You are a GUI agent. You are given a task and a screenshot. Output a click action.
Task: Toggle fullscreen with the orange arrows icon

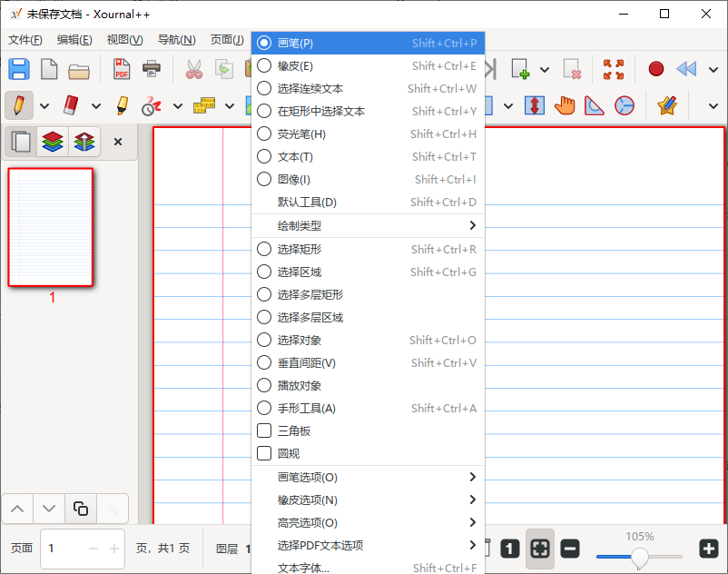coord(614,69)
